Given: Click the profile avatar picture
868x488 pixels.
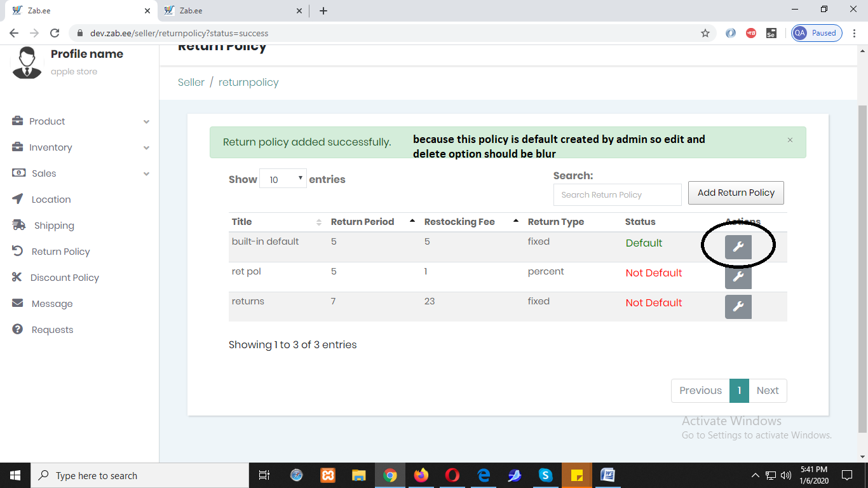Looking at the screenshot, I should pos(27,62).
